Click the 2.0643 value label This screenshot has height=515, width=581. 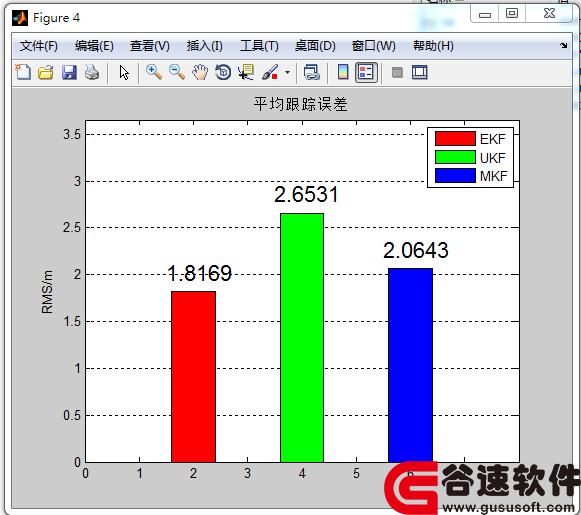pos(416,250)
